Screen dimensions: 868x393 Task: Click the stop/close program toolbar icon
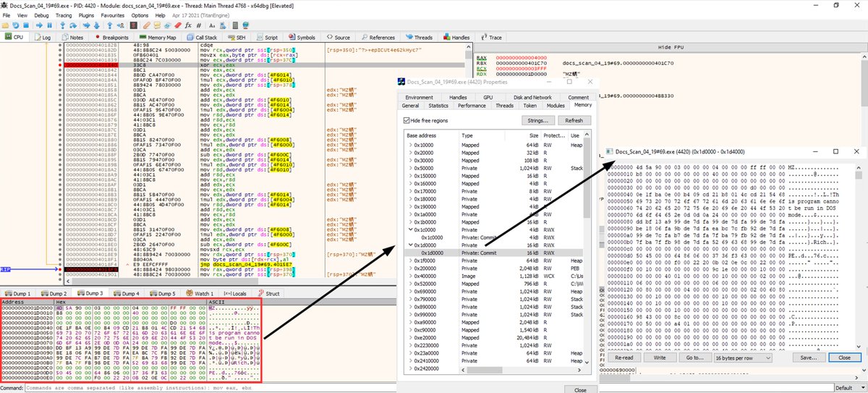point(26,25)
